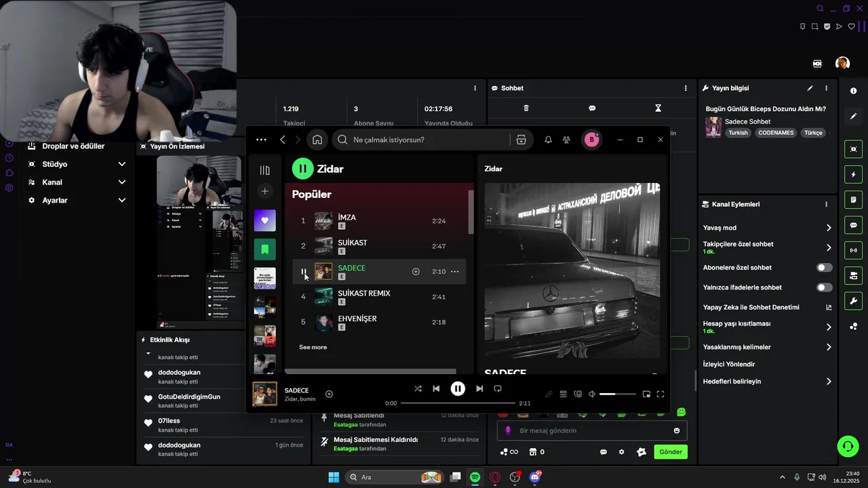868x488 pixels.
Task: Open Spotify queue
Action: point(563,394)
